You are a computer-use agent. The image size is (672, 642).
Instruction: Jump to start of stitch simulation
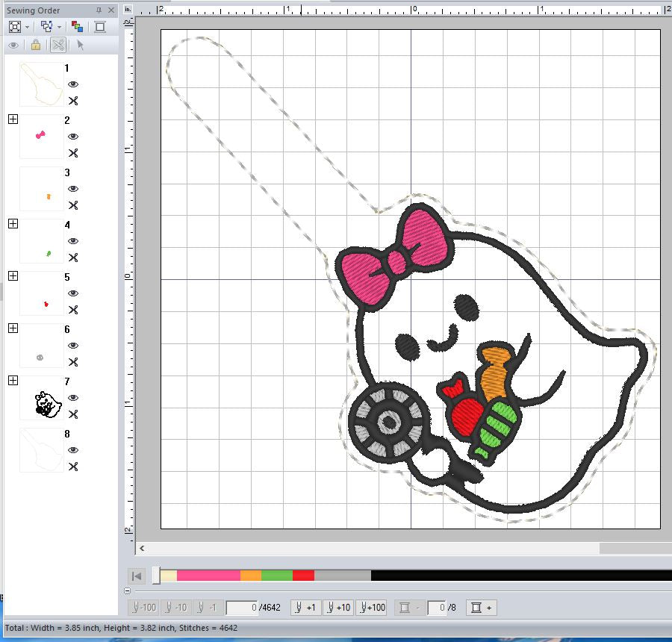coord(137,576)
